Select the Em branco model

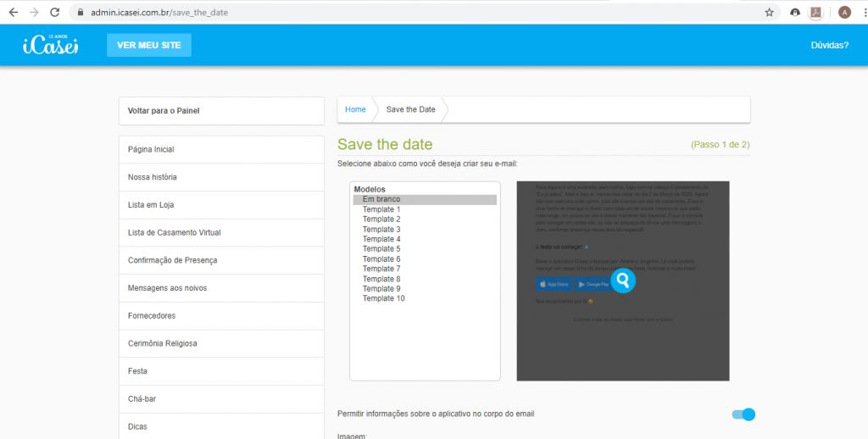(425, 199)
